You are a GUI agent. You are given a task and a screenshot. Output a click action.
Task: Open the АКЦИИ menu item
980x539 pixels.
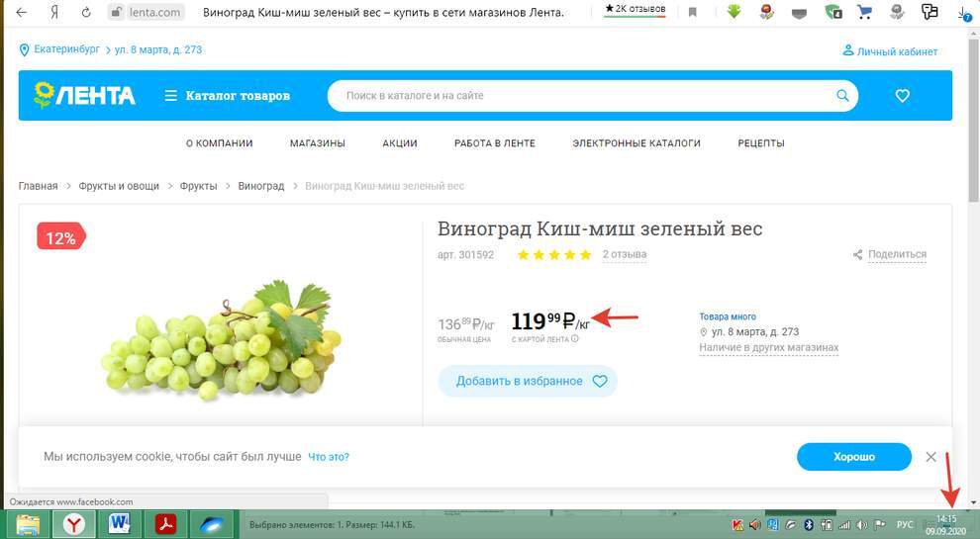(399, 143)
